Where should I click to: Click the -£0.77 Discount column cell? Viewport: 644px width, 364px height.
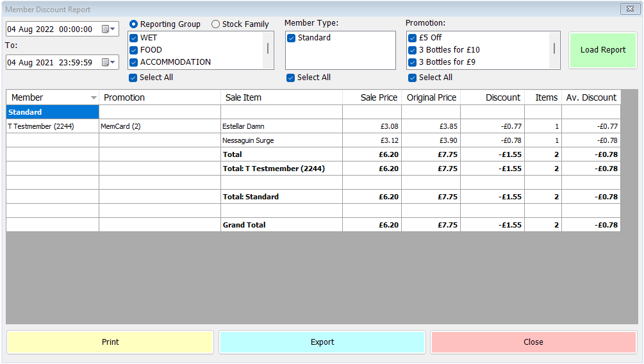[x=492, y=126]
